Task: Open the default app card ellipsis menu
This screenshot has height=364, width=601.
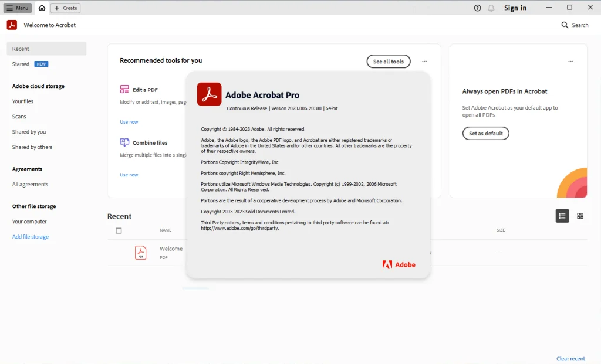Action: pyautogui.click(x=570, y=61)
